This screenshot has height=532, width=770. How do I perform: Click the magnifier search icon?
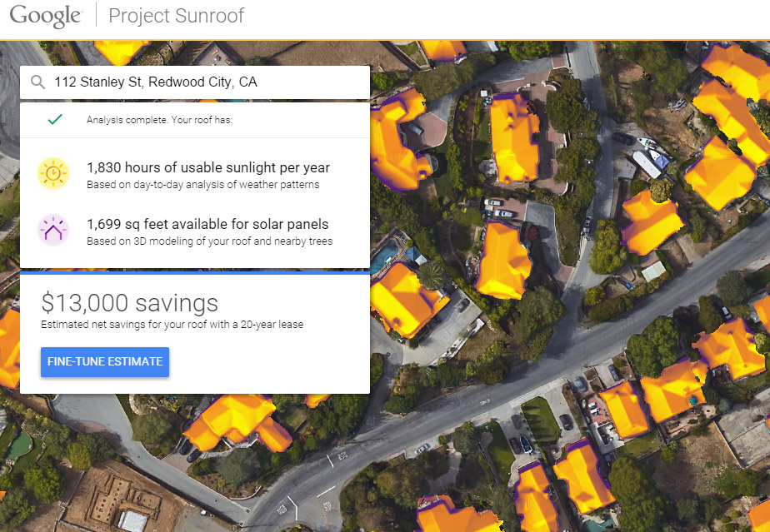point(37,82)
